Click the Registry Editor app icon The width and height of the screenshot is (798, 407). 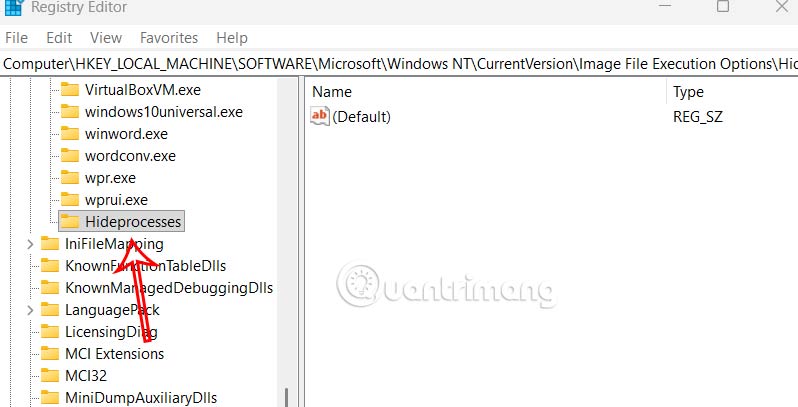point(13,7)
